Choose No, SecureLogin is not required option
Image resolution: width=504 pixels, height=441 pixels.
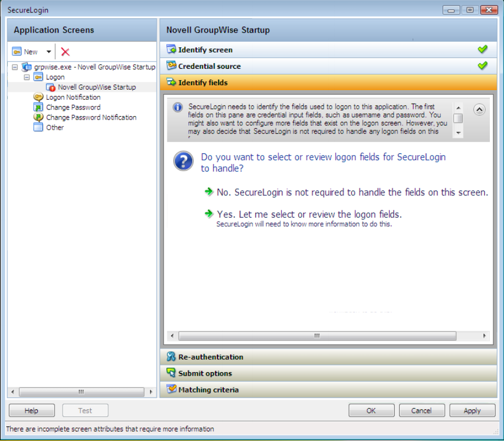[352, 192]
